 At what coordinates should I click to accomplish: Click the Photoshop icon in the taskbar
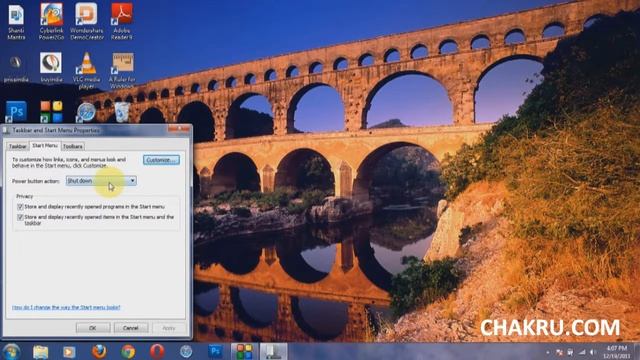[x=216, y=351]
